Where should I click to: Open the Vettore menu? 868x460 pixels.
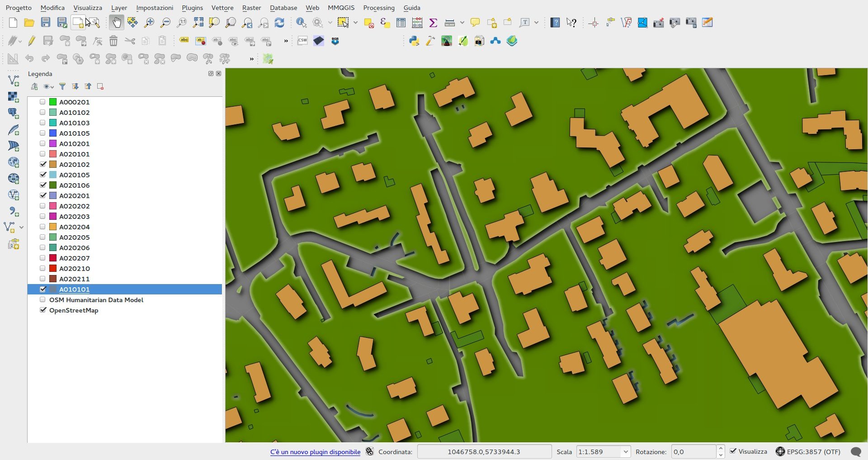coord(222,8)
